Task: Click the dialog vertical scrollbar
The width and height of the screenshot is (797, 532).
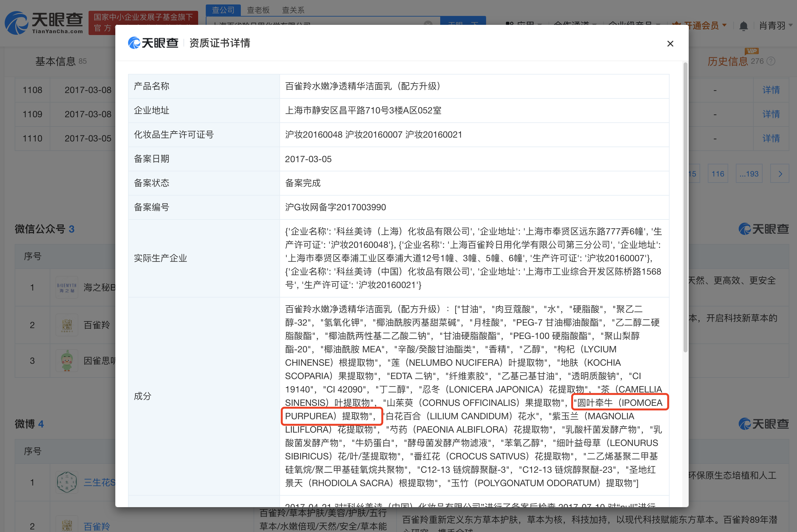Action: point(685,207)
